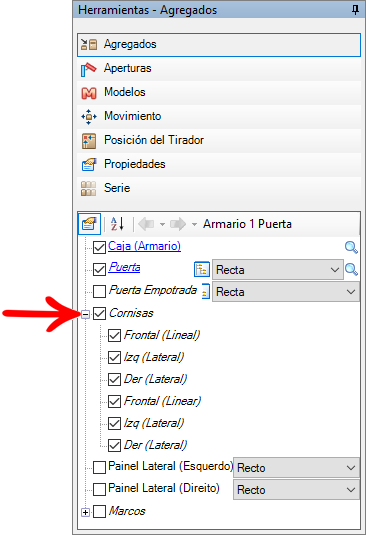Viewport: 366px width, 535px height.
Task: Sort properties alphabetically
Action: pos(117,224)
